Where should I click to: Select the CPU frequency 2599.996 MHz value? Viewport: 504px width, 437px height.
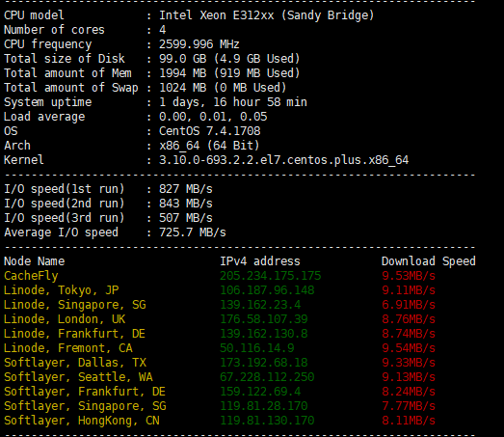point(199,44)
